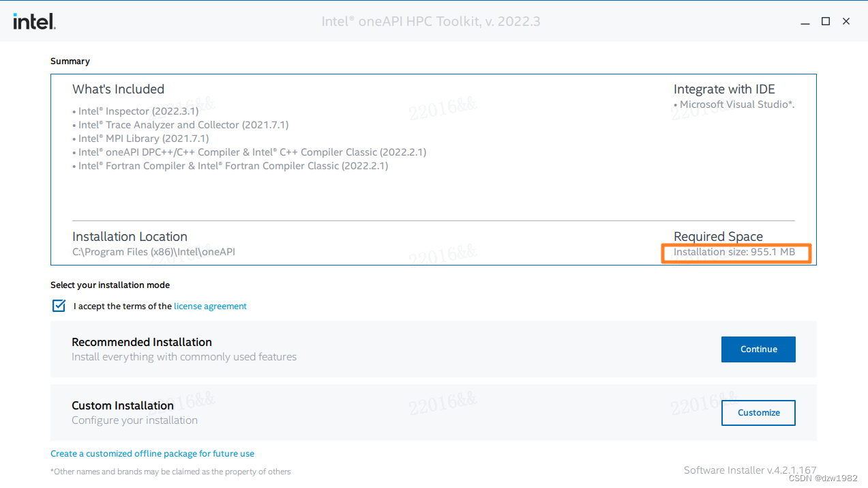868x488 pixels.
Task: Click the installation path C:\Program Files (x86)\Intel\oneAPI
Action: pos(153,252)
